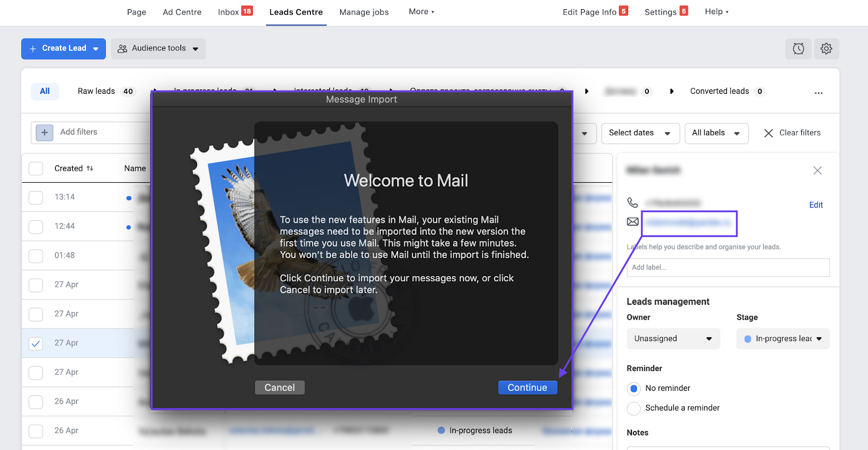The image size is (868, 450).
Task: Click In-progress leads stage in the 26 Apr row
Action: pos(475,430)
